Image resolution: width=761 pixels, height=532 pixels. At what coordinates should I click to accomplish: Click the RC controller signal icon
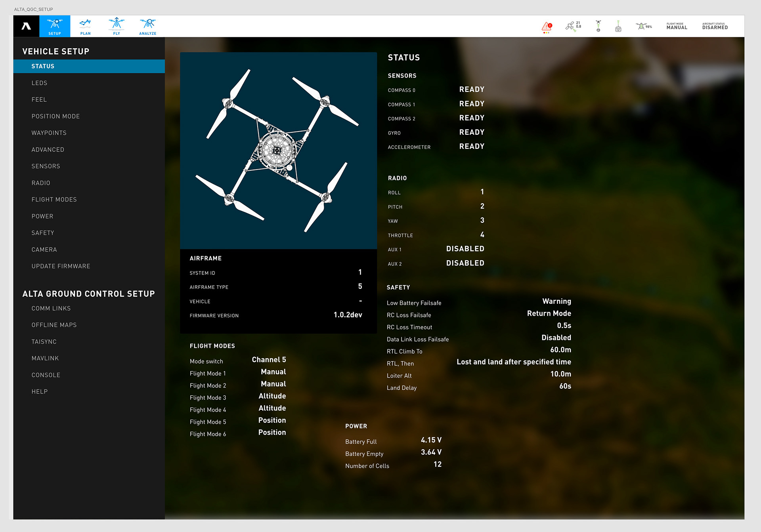[618, 26]
